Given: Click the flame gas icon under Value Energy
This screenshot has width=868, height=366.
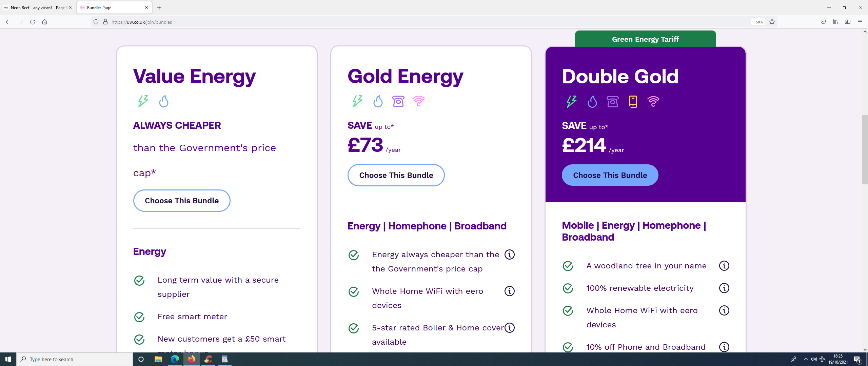Looking at the screenshot, I should [164, 101].
